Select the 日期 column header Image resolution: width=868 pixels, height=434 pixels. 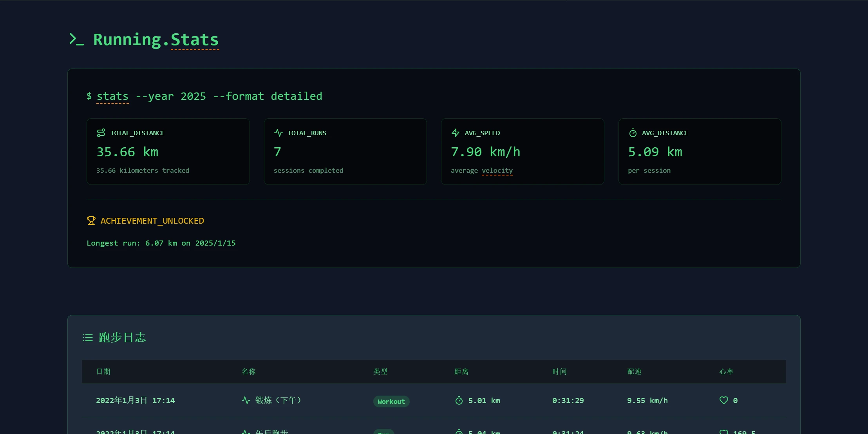pos(103,371)
